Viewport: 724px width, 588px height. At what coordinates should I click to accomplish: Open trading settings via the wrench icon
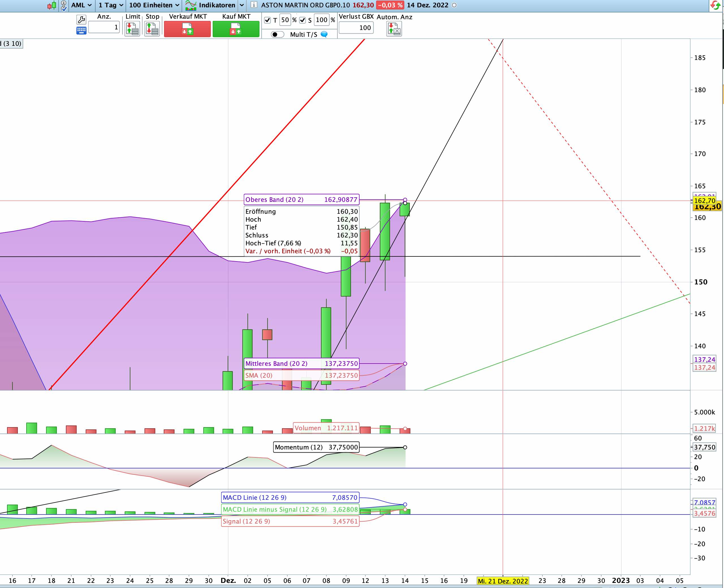point(81,19)
